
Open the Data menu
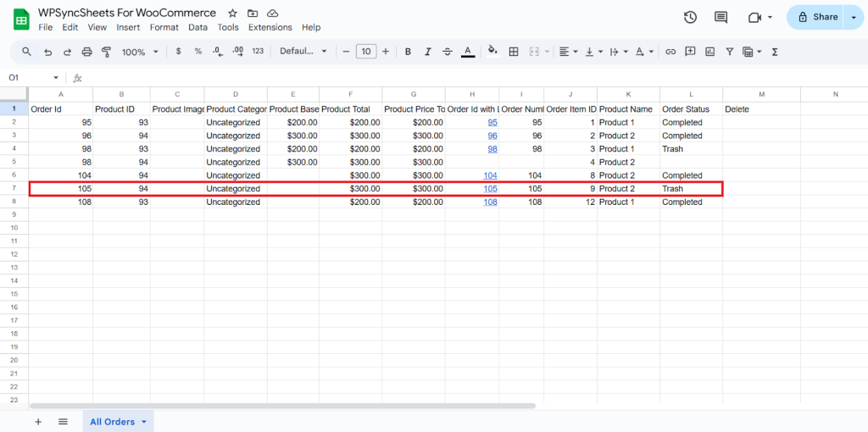(x=198, y=27)
